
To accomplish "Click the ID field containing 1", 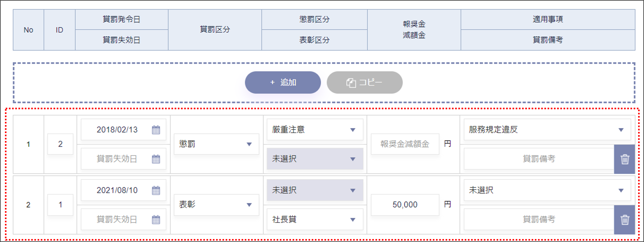I will pos(60,205).
